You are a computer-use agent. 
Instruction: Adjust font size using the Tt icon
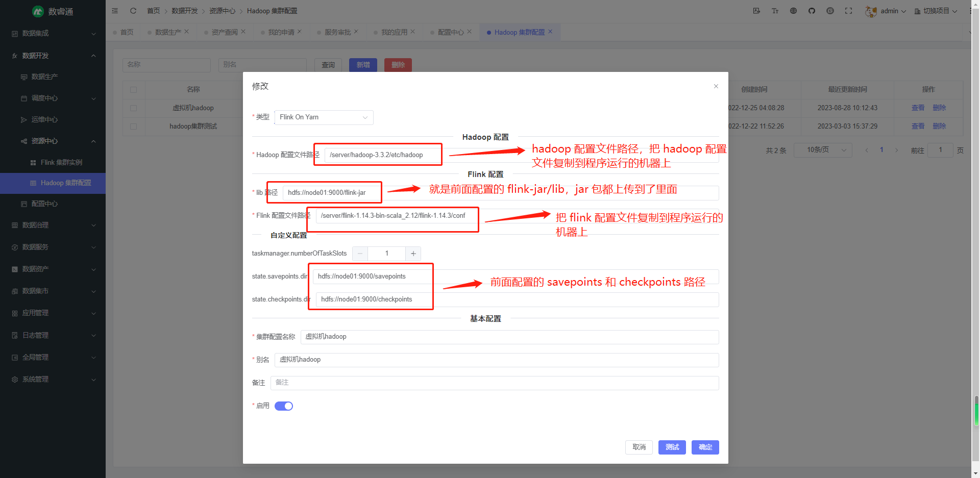coord(775,10)
